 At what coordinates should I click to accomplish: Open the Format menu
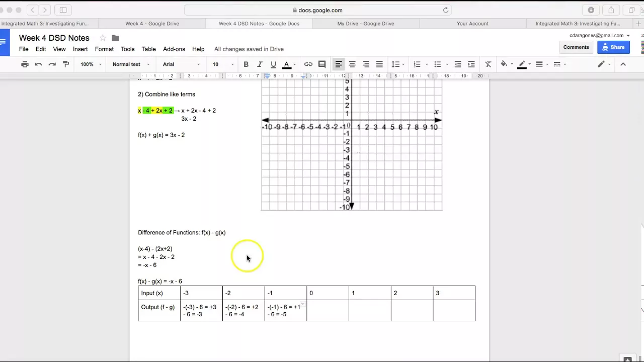click(104, 49)
